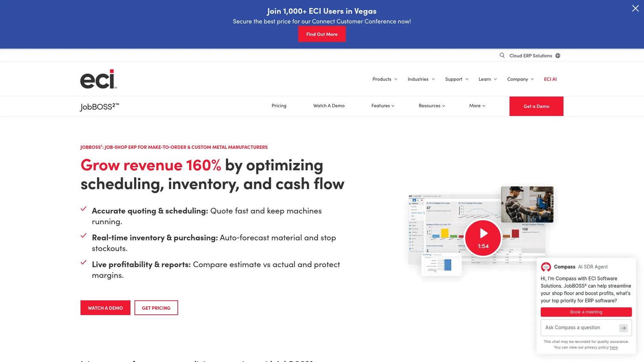
Task: Expand the Features submenu
Action: (x=383, y=106)
